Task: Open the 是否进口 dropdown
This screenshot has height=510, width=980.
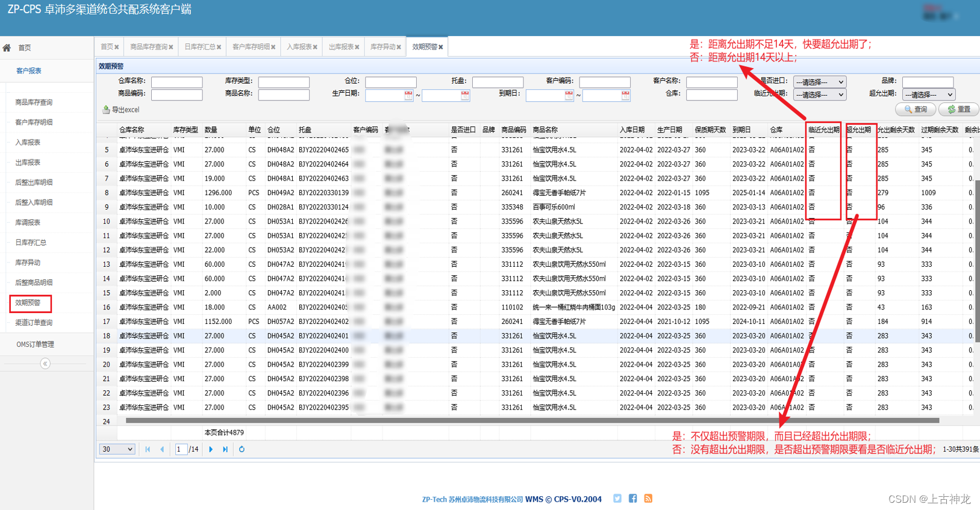Action: [820, 82]
